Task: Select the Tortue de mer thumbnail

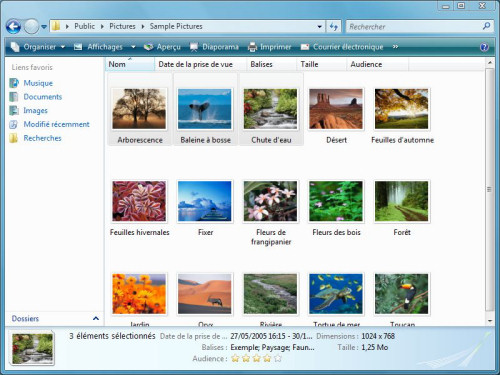Action: click(336, 294)
